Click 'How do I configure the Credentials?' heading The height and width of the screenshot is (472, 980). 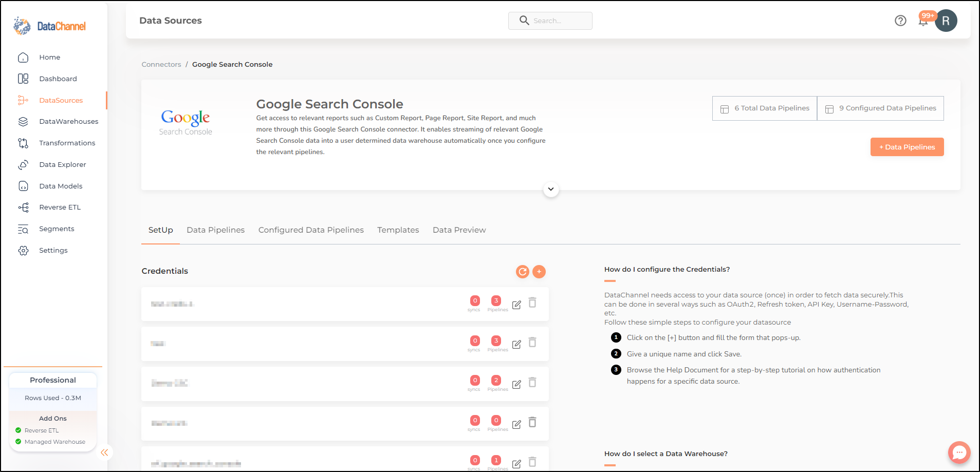667,269
